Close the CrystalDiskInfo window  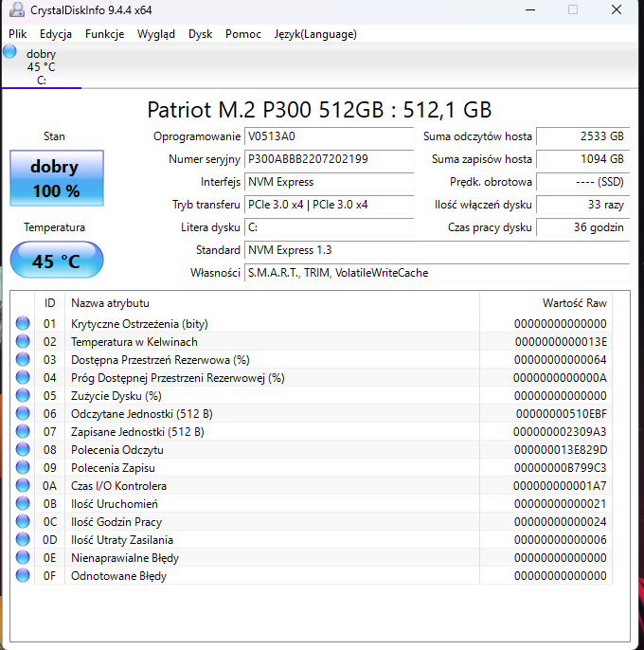point(617,9)
